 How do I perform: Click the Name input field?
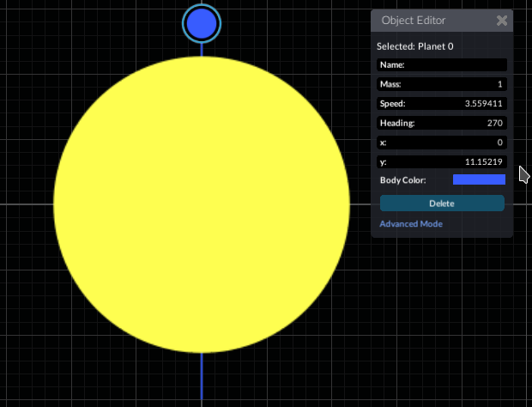pyautogui.click(x=455, y=64)
